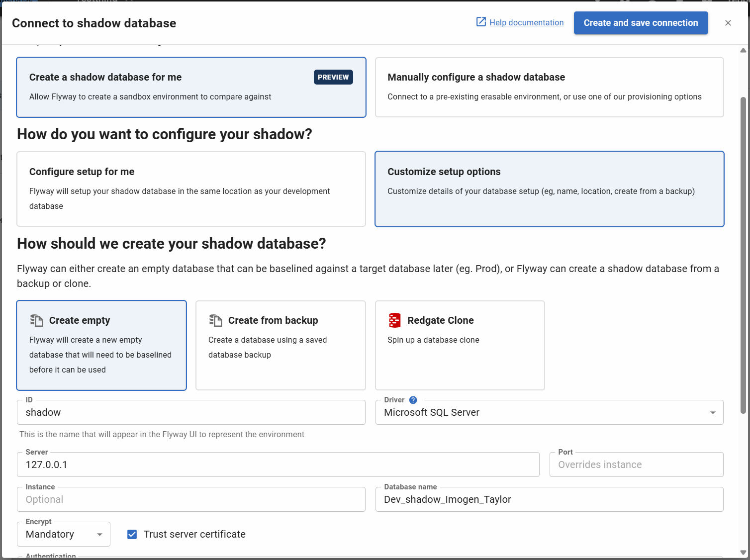Uncheck the Trust server certificate checkbox
Screen dimensions: 750x560
coord(132,534)
